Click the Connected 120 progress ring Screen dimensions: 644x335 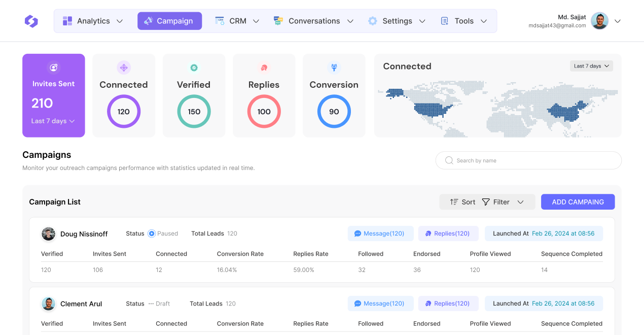[x=124, y=112]
